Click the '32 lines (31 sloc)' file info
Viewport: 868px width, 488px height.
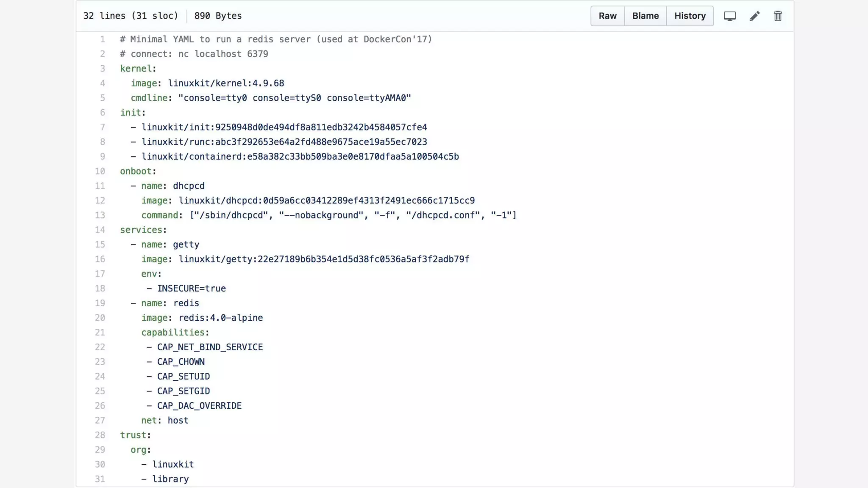pos(131,16)
